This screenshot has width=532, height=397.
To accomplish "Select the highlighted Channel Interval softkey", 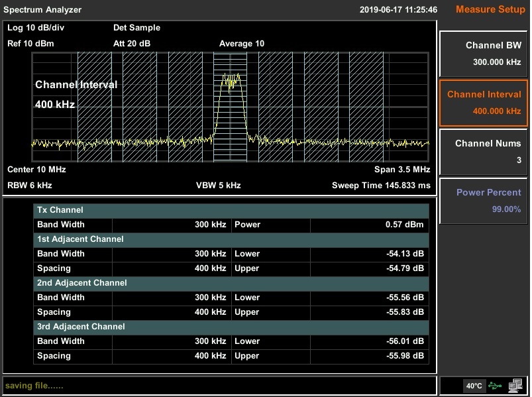I will [x=484, y=103].
